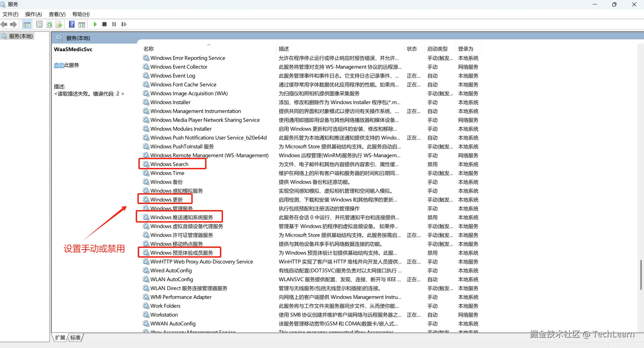This screenshot has width=644, height=348.
Task: Restart the service with the restart icon
Action: (x=124, y=24)
